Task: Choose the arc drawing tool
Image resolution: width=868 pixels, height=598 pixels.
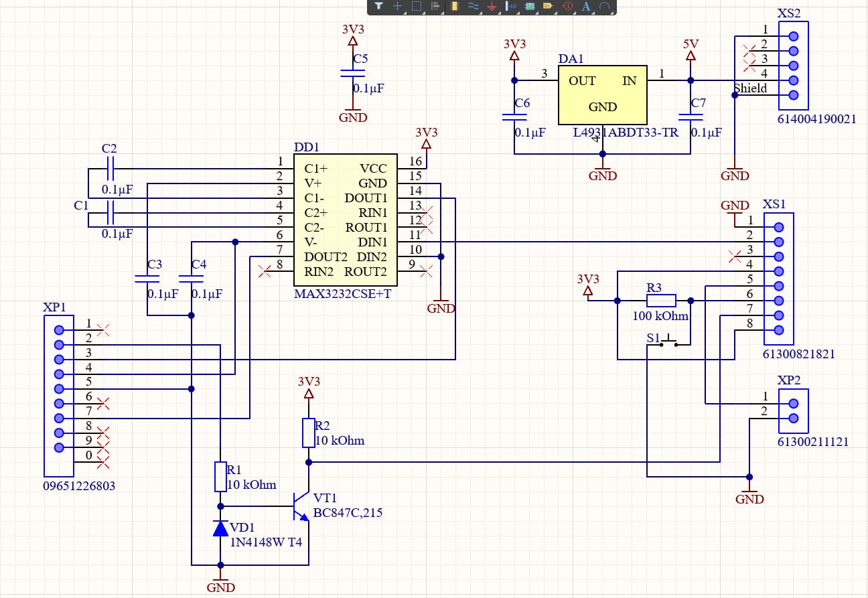Action: click(x=604, y=7)
